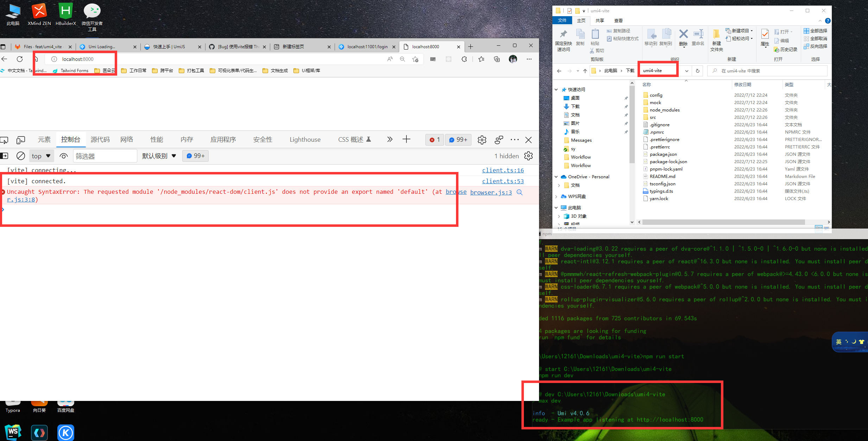Expand the 新建项目 dropdown arrow
Viewport: 868px width, 441px height.
[x=752, y=31]
